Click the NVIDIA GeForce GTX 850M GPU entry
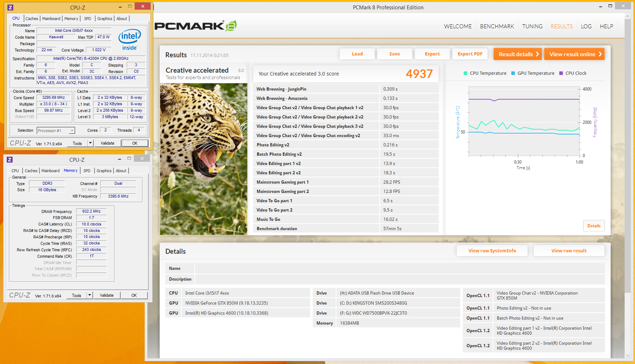 tap(238, 303)
